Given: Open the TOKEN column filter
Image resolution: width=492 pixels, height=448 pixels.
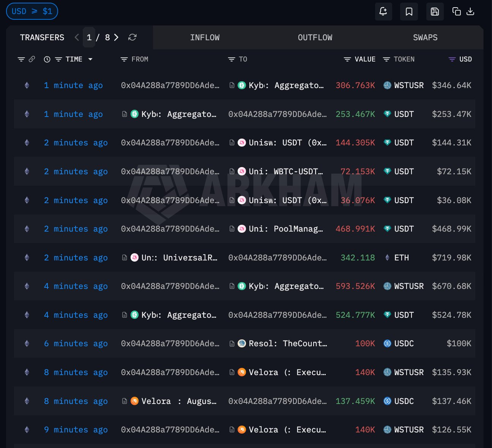Looking at the screenshot, I should (386, 59).
